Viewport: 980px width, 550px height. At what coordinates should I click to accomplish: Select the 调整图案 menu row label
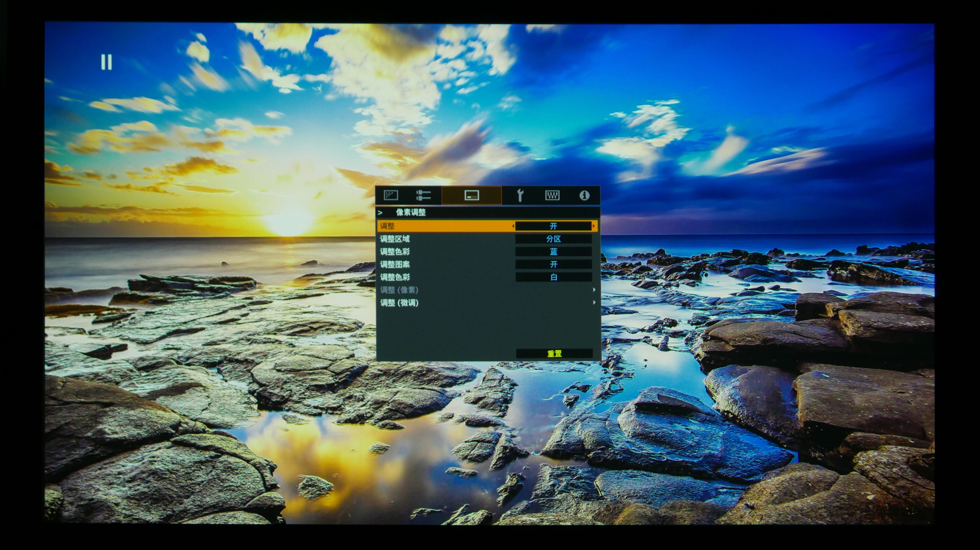coord(395,264)
